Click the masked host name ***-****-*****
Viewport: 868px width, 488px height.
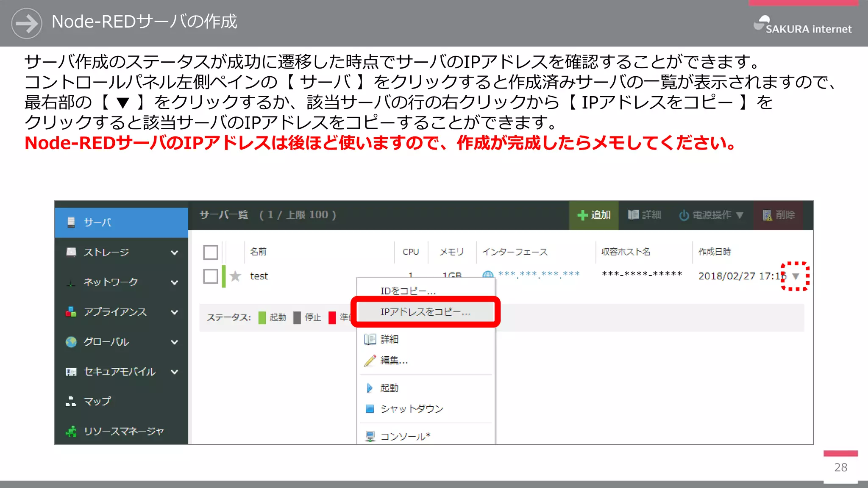pyautogui.click(x=642, y=274)
